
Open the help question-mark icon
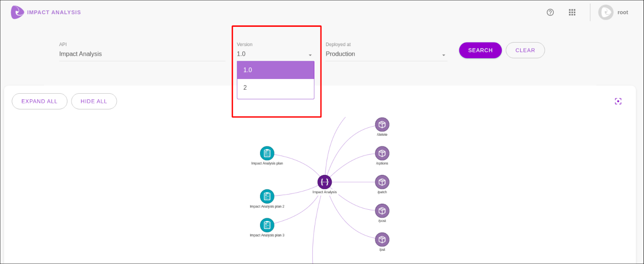point(550,12)
